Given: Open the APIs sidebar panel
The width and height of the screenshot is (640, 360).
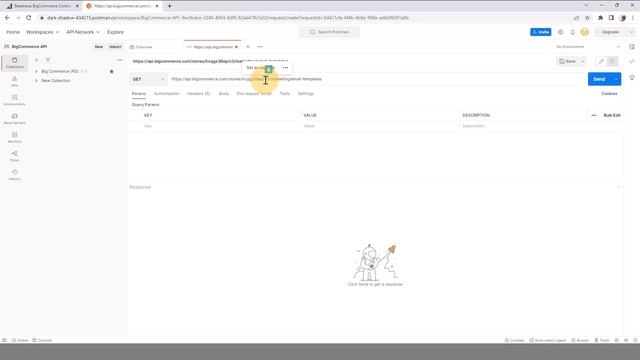Looking at the screenshot, I should tap(14, 81).
